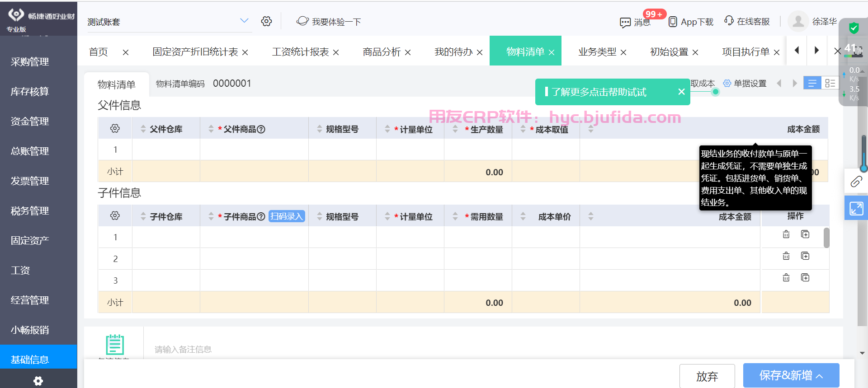Switch to 我的待办 tab
This screenshot has height=388, width=868.
pyautogui.click(x=453, y=52)
